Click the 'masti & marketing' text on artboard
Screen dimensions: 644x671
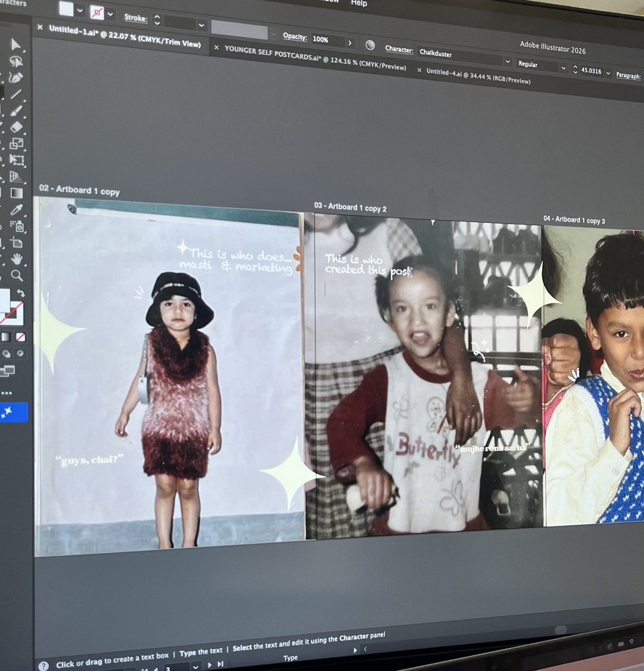click(x=236, y=267)
